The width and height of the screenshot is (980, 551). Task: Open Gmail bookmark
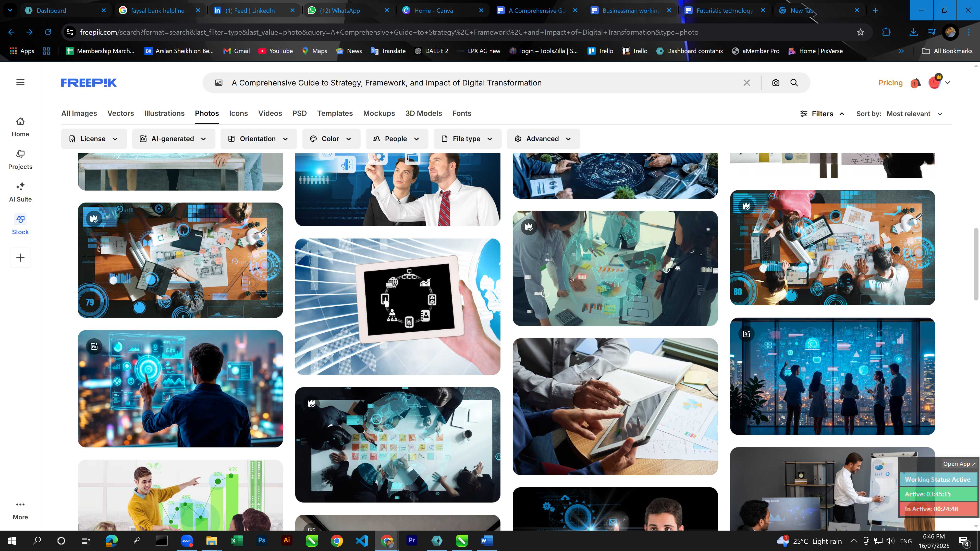pos(236,51)
